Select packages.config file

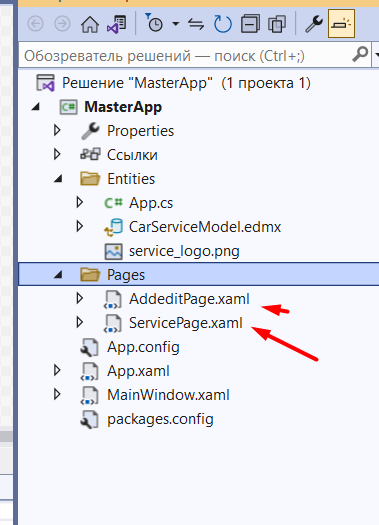click(x=160, y=419)
